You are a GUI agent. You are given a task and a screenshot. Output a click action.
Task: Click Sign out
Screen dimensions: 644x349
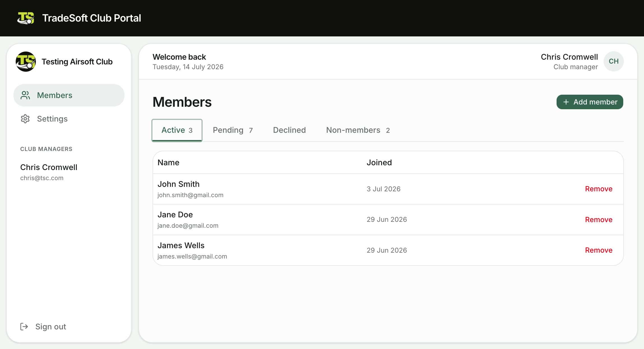point(43,327)
